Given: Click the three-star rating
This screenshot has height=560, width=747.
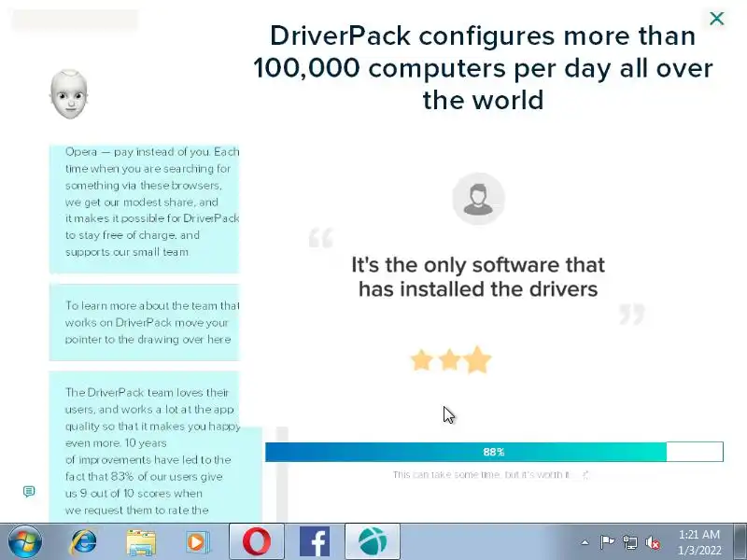Looking at the screenshot, I should coord(451,359).
